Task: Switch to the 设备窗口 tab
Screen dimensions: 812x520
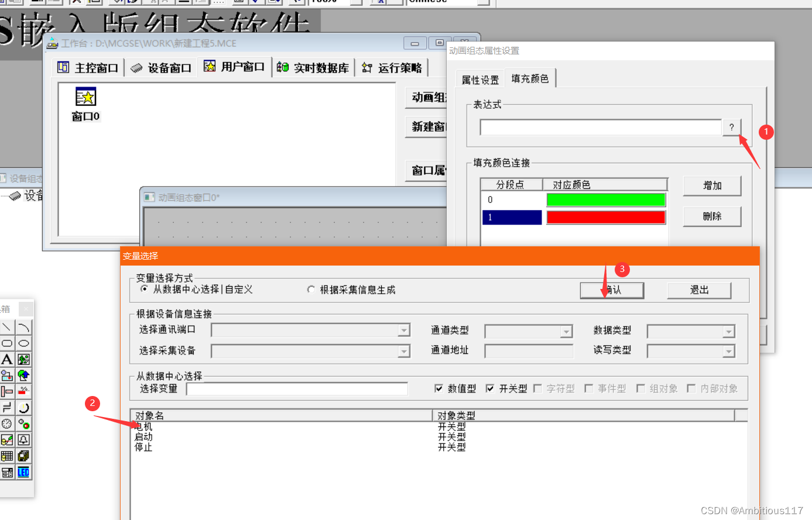Action: point(161,68)
